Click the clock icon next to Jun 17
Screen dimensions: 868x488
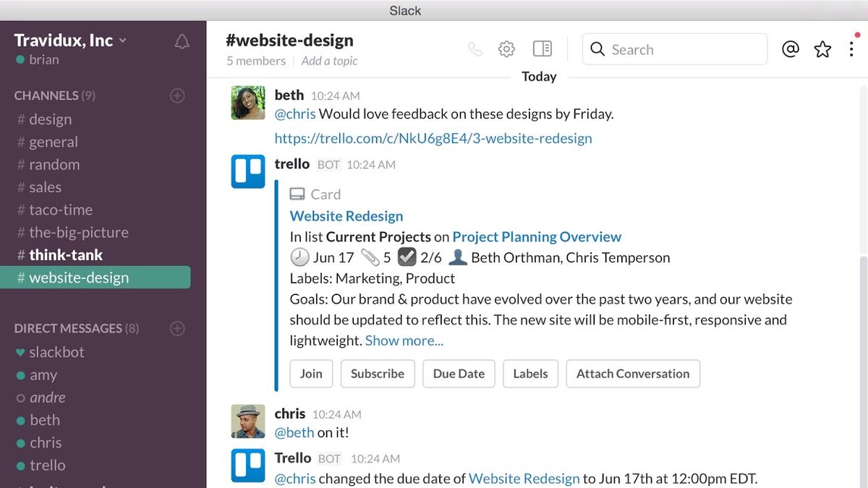pyautogui.click(x=299, y=257)
